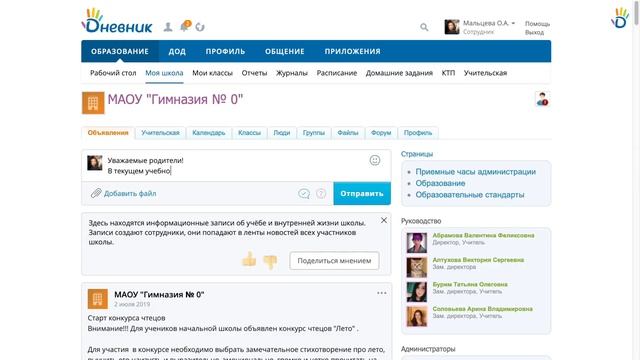Click the person icon right of school title
The height and width of the screenshot is (360, 640).
542,99
